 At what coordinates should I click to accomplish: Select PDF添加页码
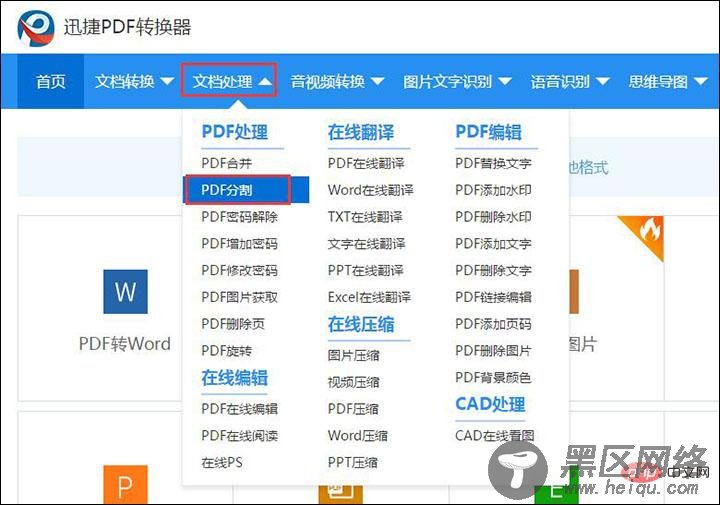[493, 324]
